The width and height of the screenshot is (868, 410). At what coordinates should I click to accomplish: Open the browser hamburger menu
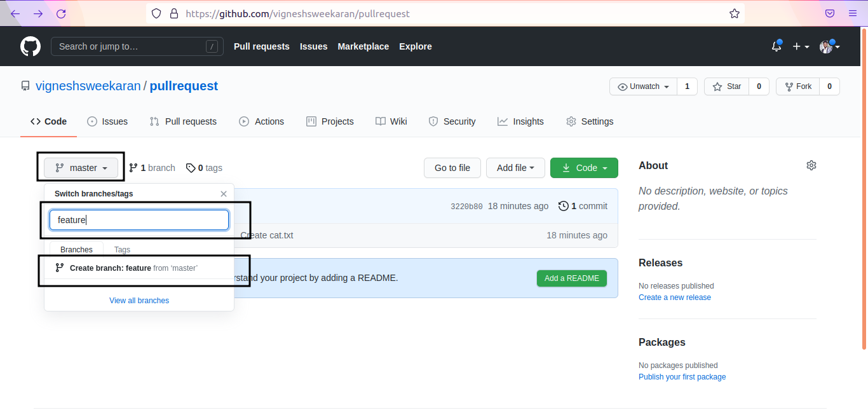click(x=852, y=13)
